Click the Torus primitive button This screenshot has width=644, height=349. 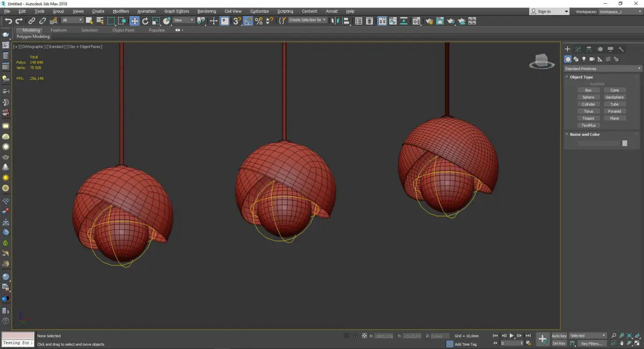coord(588,111)
